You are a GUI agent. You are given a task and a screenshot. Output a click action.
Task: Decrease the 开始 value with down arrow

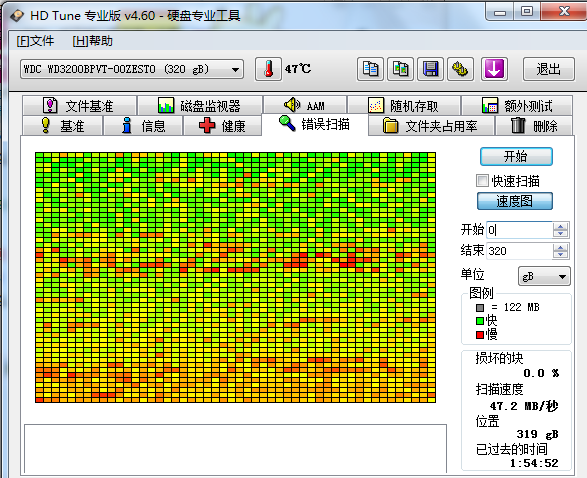point(560,234)
